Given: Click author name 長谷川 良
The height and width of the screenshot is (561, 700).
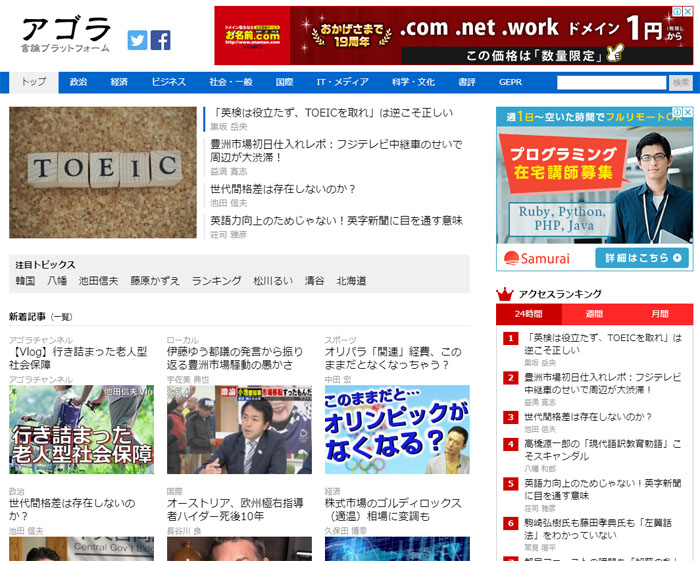Looking at the screenshot, I should 184,531.
